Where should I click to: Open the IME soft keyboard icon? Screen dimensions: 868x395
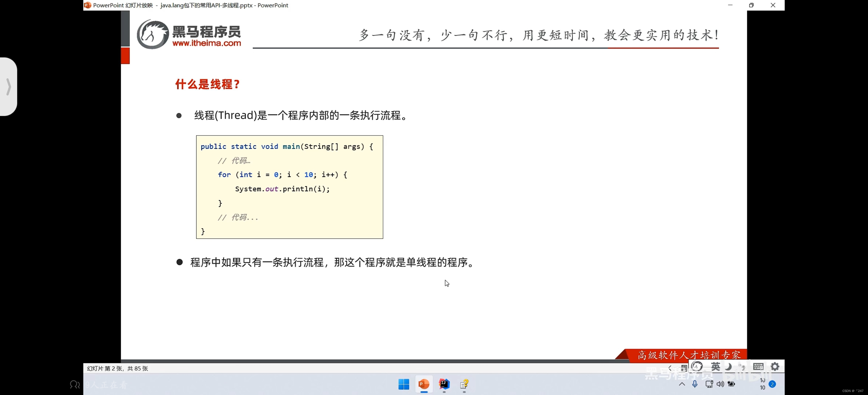point(758,367)
